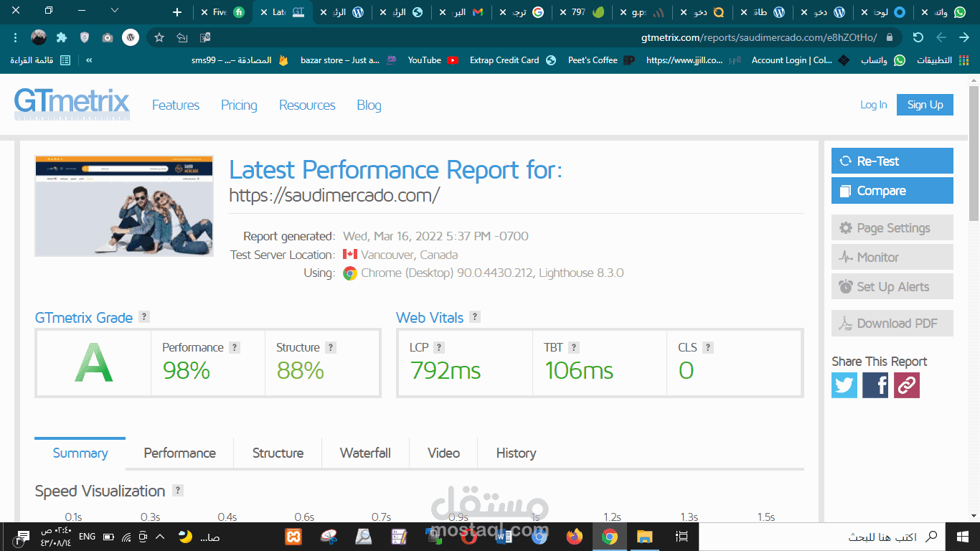Switch to the Gmail browser tab

pos(462,12)
